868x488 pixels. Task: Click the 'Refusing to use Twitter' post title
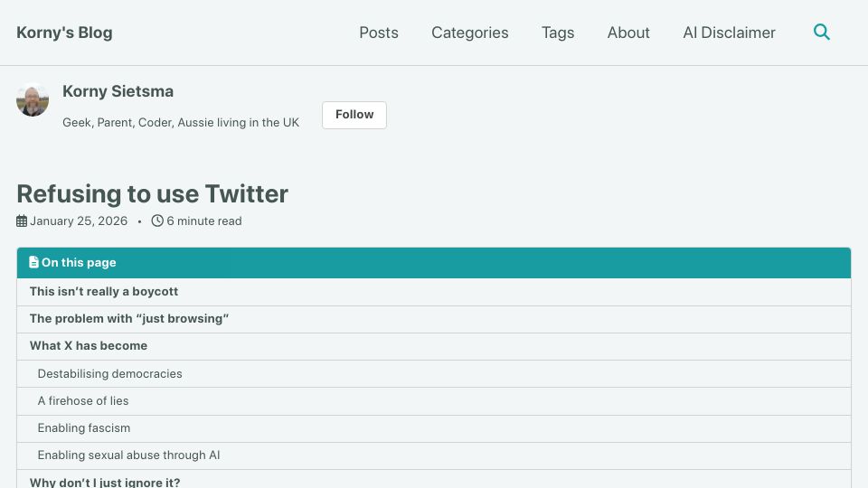[x=152, y=194]
